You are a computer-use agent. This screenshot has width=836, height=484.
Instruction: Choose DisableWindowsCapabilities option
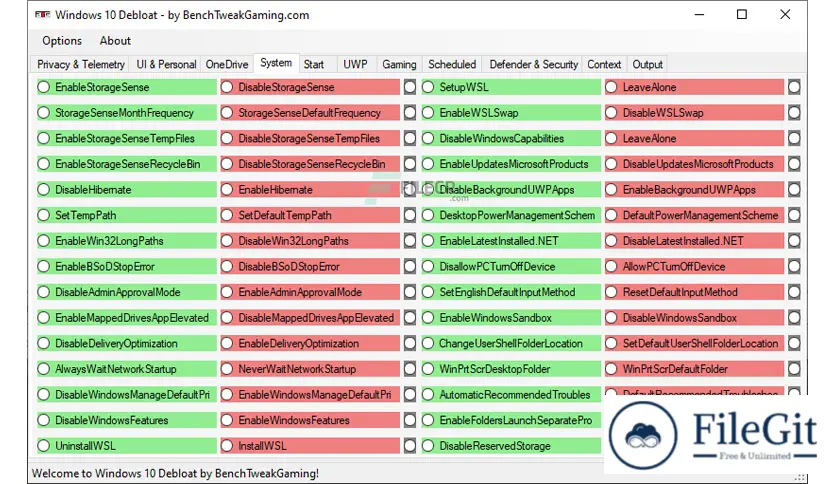pyautogui.click(x=511, y=138)
